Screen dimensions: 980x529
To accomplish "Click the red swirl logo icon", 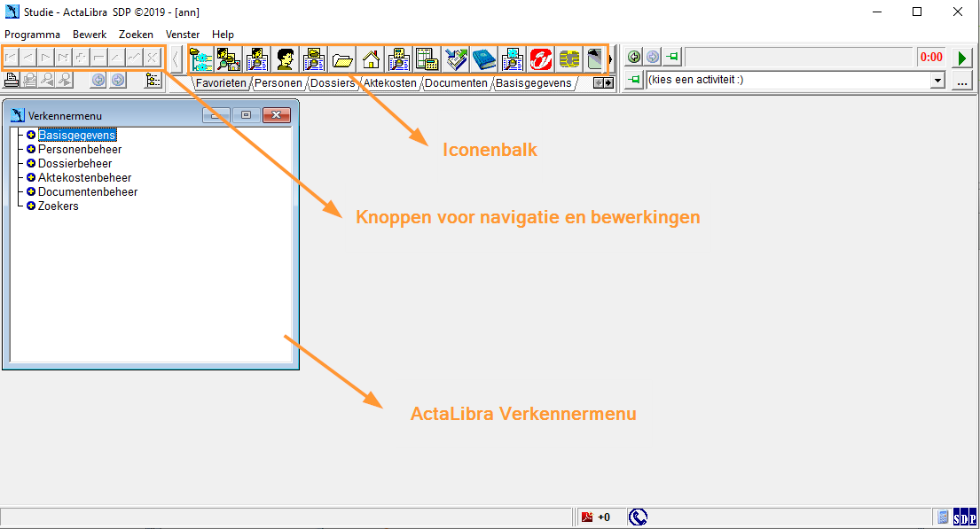I will [541, 60].
